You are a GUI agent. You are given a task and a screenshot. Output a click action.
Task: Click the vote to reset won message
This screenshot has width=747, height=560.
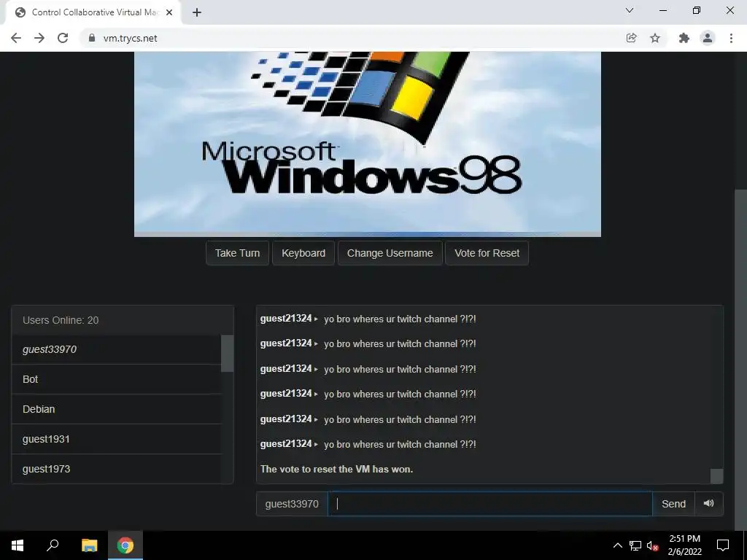tap(336, 469)
